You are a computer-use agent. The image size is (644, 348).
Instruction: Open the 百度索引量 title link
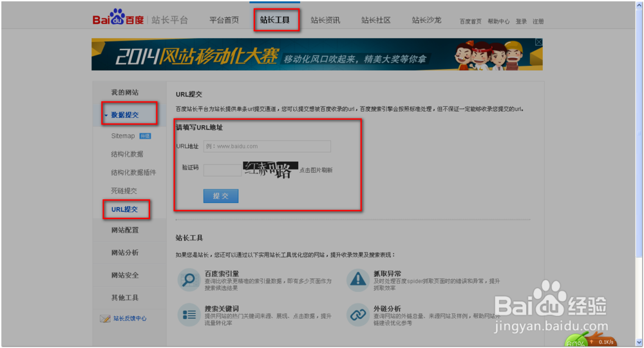point(222,274)
